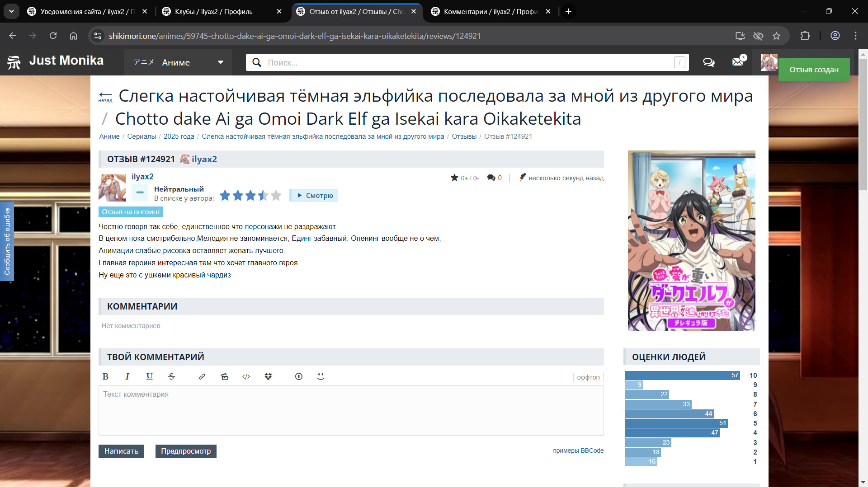Toggle bold formatting in comment editor
The image size is (868, 488).
click(x=105, y=376)
